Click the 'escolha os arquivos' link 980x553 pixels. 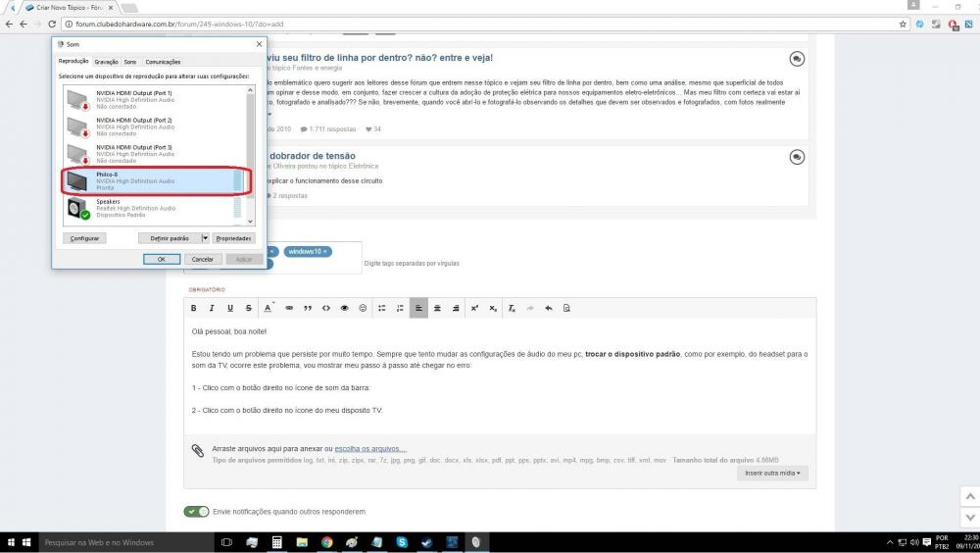pyautogui.click(x=370, y=449)
